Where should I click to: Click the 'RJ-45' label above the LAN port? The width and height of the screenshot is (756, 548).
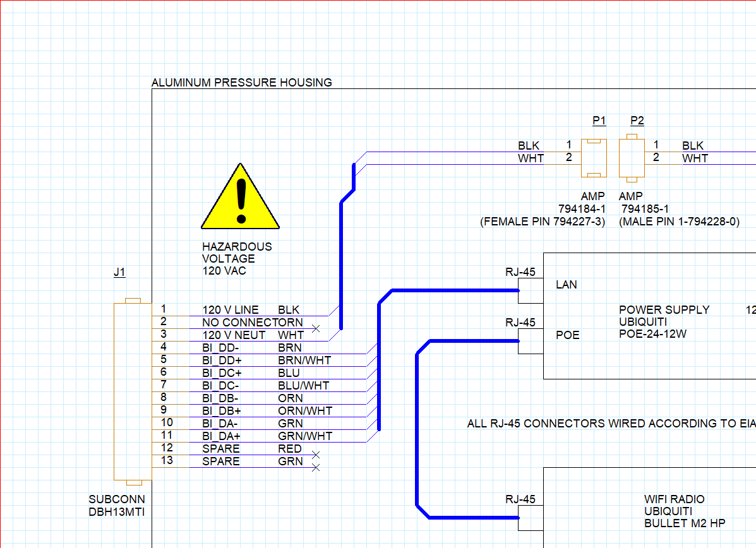point(520,272)
